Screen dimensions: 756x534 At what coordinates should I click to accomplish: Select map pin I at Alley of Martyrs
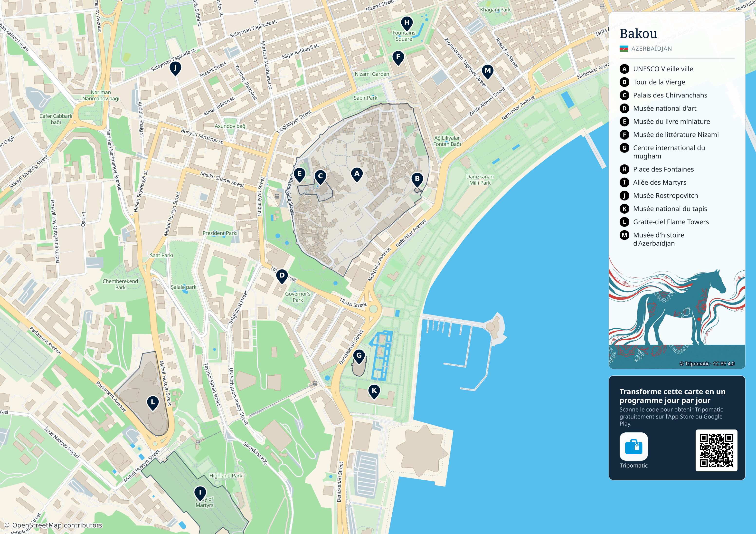tap(200, 494)
